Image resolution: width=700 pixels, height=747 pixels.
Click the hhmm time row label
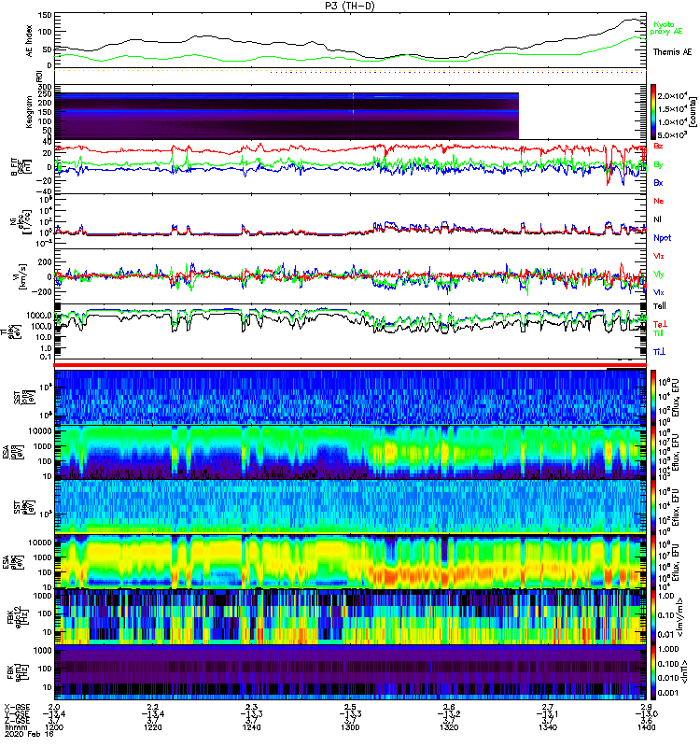(x=15, y=727)
